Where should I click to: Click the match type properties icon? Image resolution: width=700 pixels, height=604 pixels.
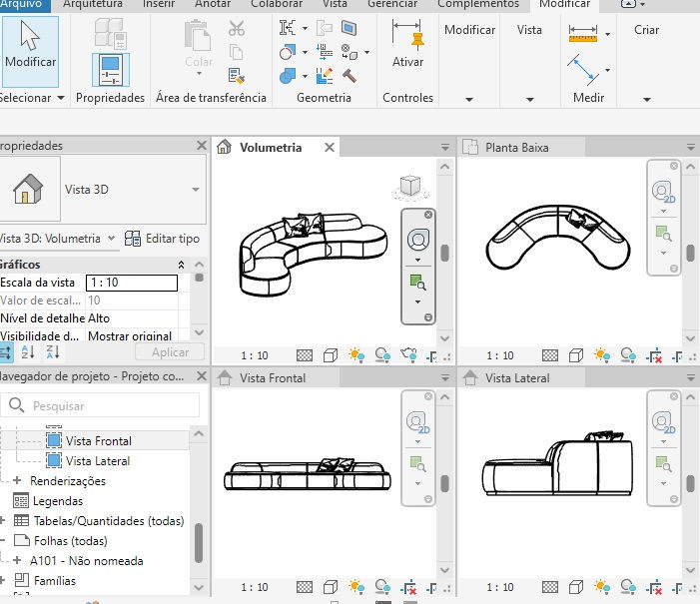(x=236, y=76)
